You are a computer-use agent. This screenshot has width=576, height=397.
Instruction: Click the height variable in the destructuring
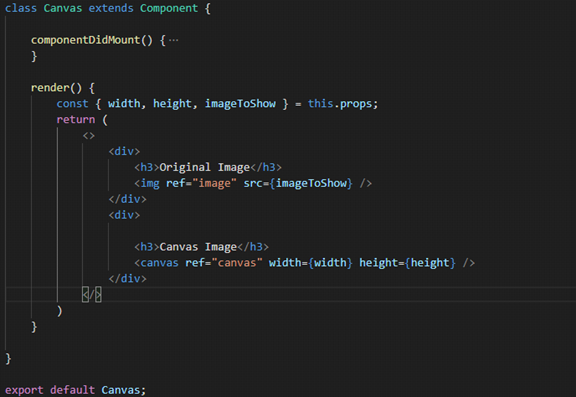pyautogui.click(x=172, y=104)
